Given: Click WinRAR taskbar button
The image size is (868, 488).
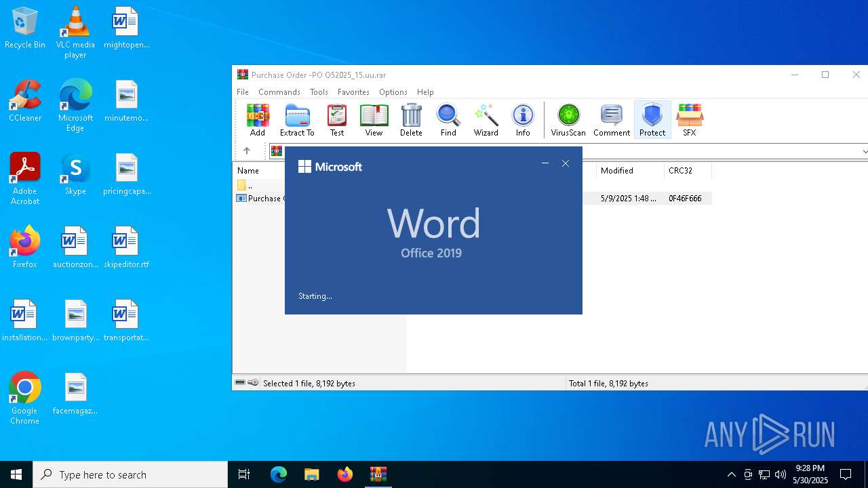Looking at the screenshot, I should [378, 474].
